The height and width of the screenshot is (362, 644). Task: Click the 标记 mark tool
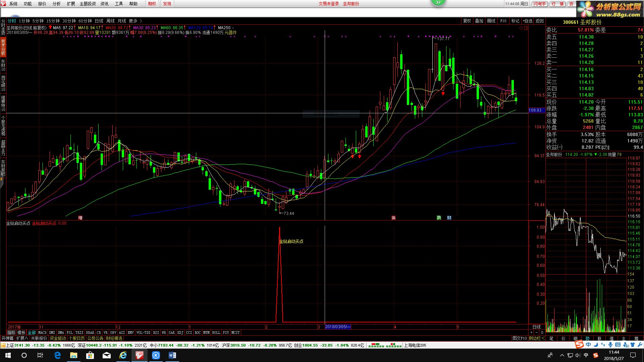click(x=515, y=21)
